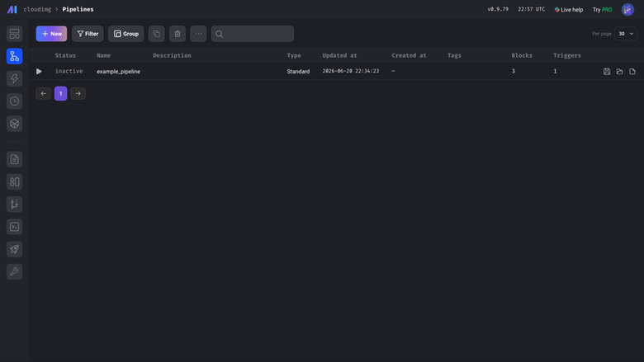Open the more options ellipsis button
The image size is (644, 362).
(198, 34)
